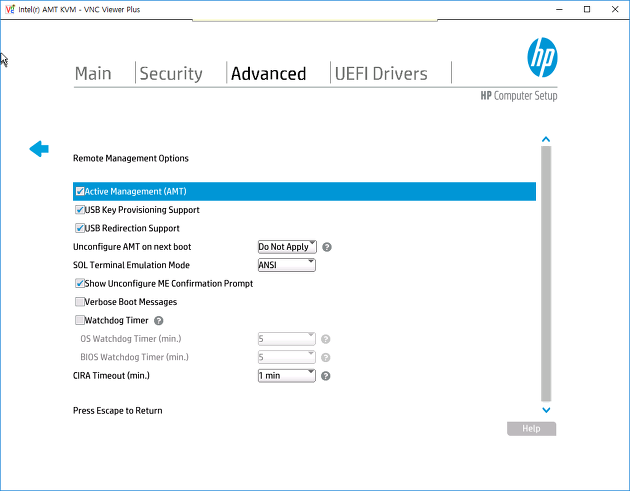The image size is (630, 491).
Task: Click the scroll down chevron
Action: tap(546, 410)
